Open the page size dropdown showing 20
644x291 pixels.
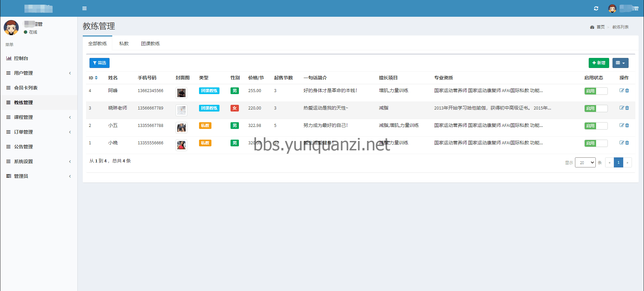pyautogui.click(x=585, y=162)
